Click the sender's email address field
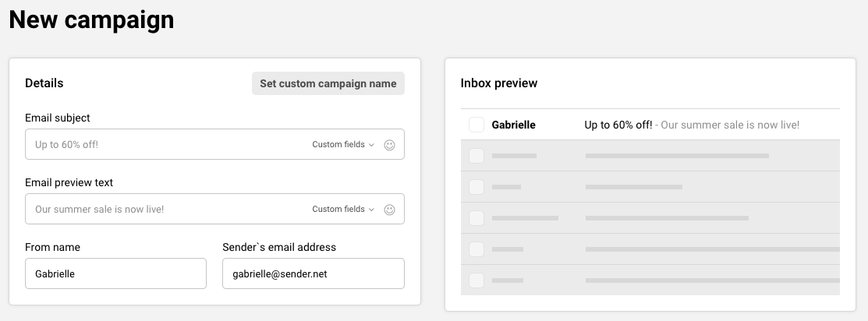Screen dimensions: 868x321 [313, 274]
